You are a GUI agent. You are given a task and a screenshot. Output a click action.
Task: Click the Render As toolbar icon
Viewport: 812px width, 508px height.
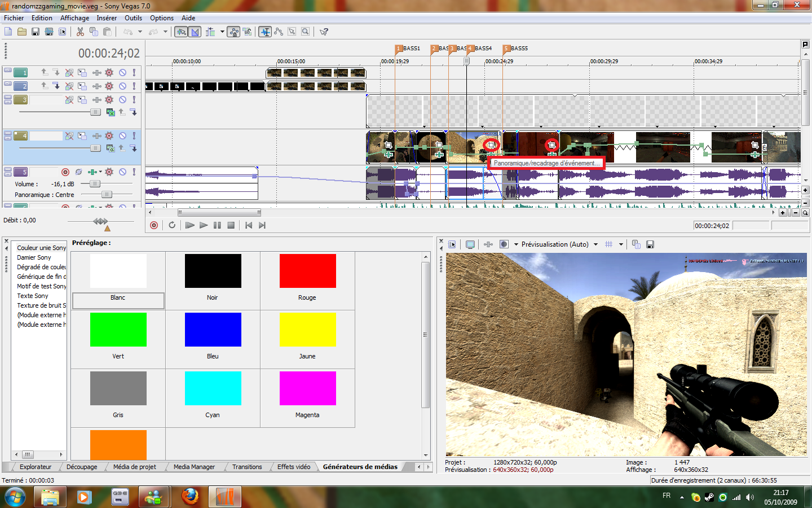49,32
